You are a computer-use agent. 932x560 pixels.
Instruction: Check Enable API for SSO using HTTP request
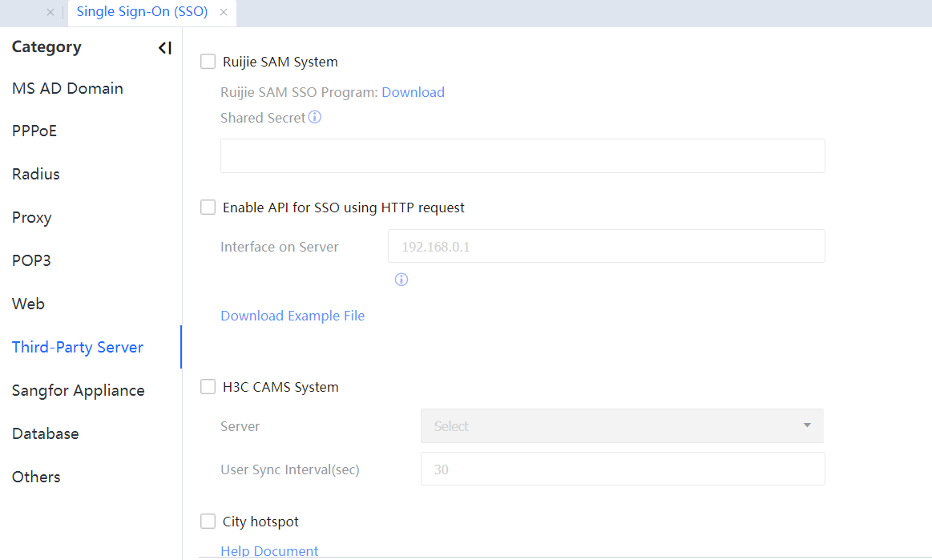(208, 207)
